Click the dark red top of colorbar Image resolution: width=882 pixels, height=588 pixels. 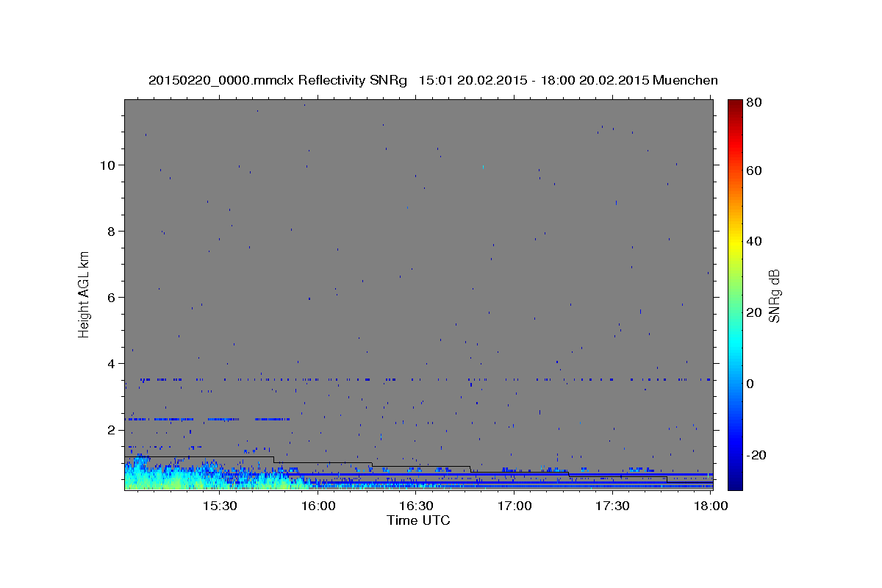tap(735, 105)
